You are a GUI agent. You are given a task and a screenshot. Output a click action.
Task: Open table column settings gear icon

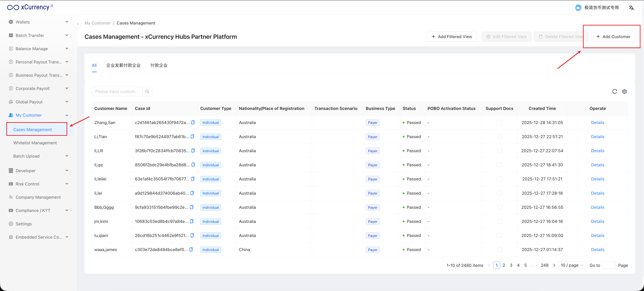(x=624, y=92)
